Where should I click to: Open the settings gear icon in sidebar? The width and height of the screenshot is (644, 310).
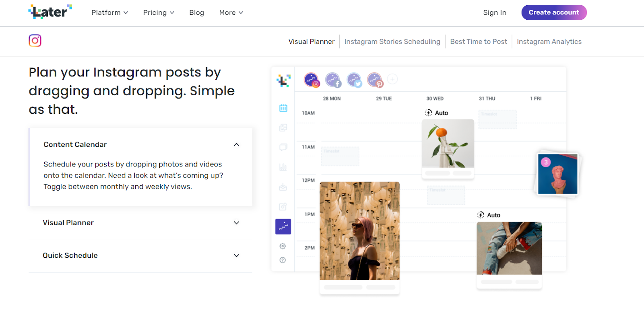[x=283, y=246]
